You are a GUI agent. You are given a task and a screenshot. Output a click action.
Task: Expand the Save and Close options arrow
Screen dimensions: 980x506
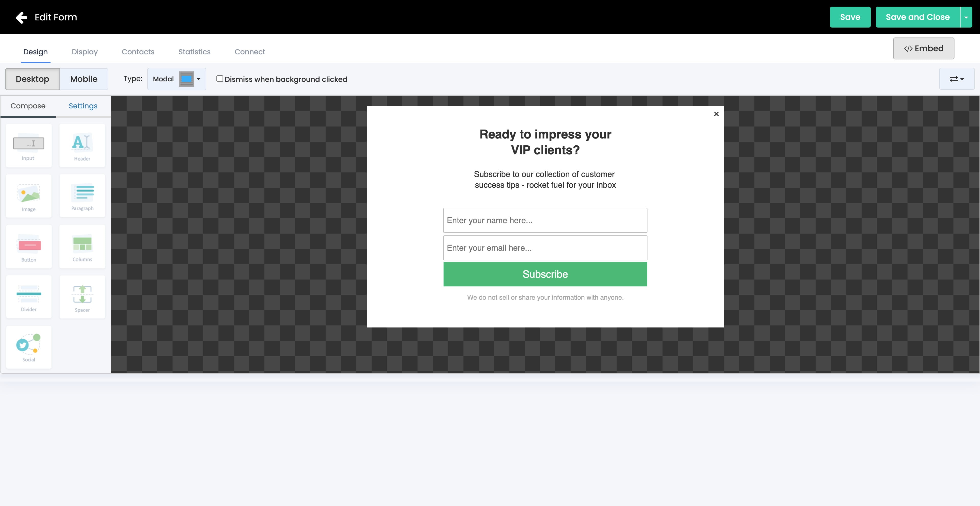(967, 17)
